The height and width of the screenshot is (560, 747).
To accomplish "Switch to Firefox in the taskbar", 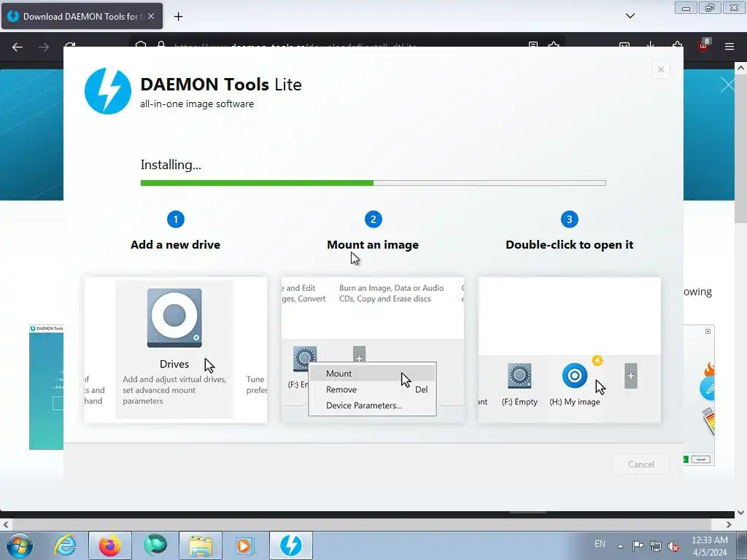I will point(110,545).
